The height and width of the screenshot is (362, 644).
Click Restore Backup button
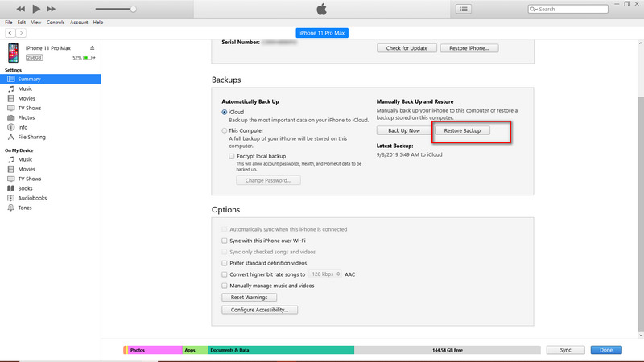pos(462,130)
